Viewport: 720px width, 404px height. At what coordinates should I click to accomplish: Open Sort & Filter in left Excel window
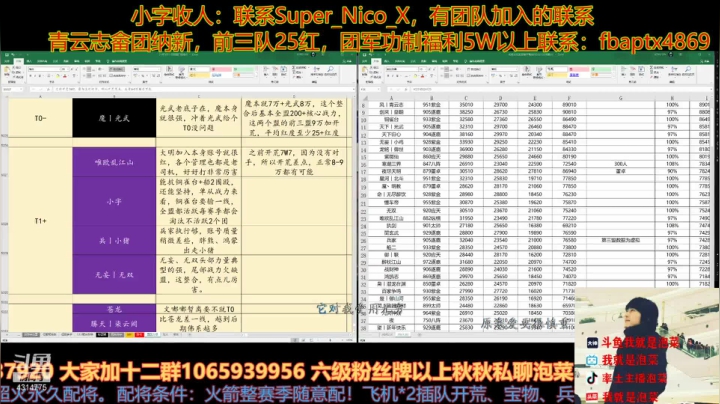[x=317, y=72]
